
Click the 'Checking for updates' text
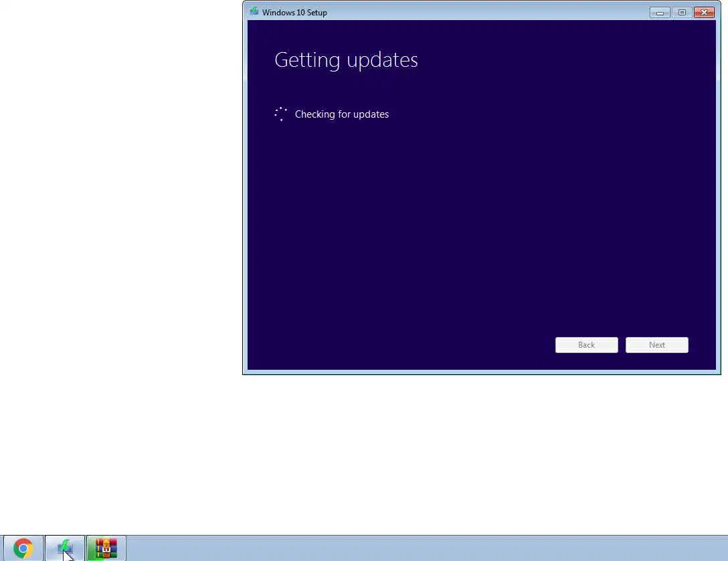pos(342,114)
